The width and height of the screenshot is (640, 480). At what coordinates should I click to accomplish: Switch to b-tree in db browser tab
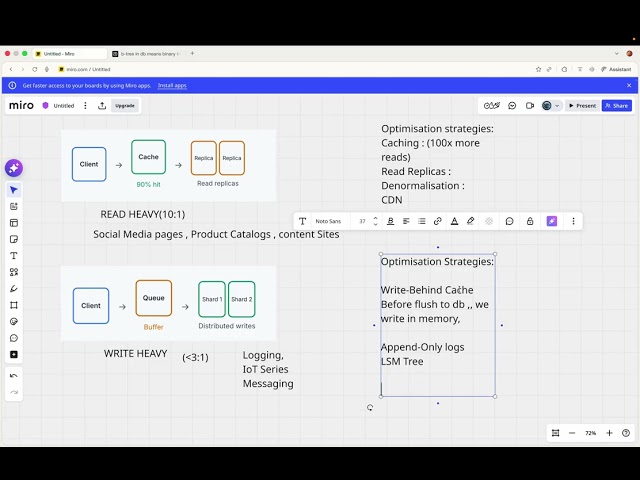coord(147,53)
